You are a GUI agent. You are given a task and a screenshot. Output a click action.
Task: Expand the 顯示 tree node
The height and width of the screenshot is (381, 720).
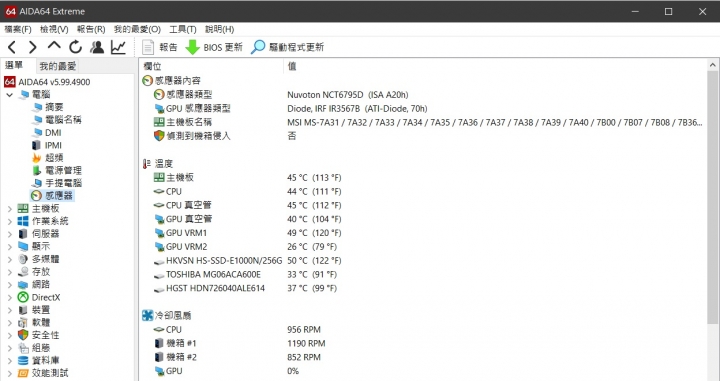pos(10,247)
